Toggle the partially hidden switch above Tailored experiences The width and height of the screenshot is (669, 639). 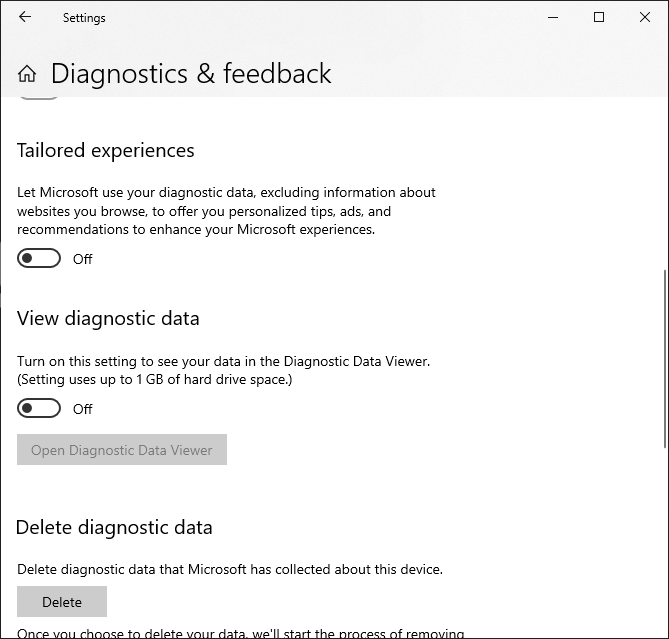point(39,98)
